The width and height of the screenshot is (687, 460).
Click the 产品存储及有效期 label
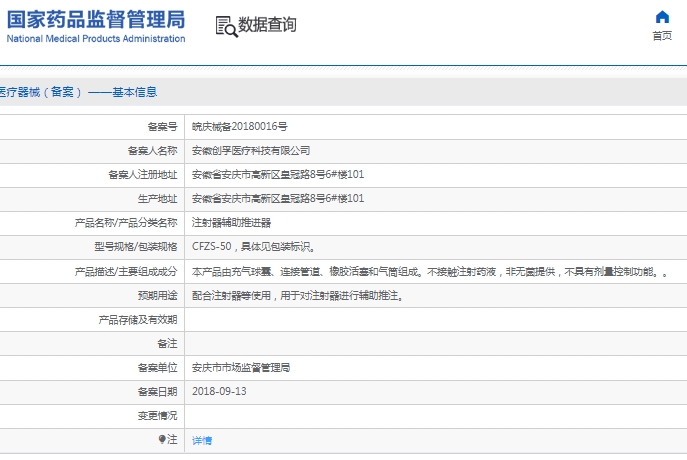coord(138,320)
